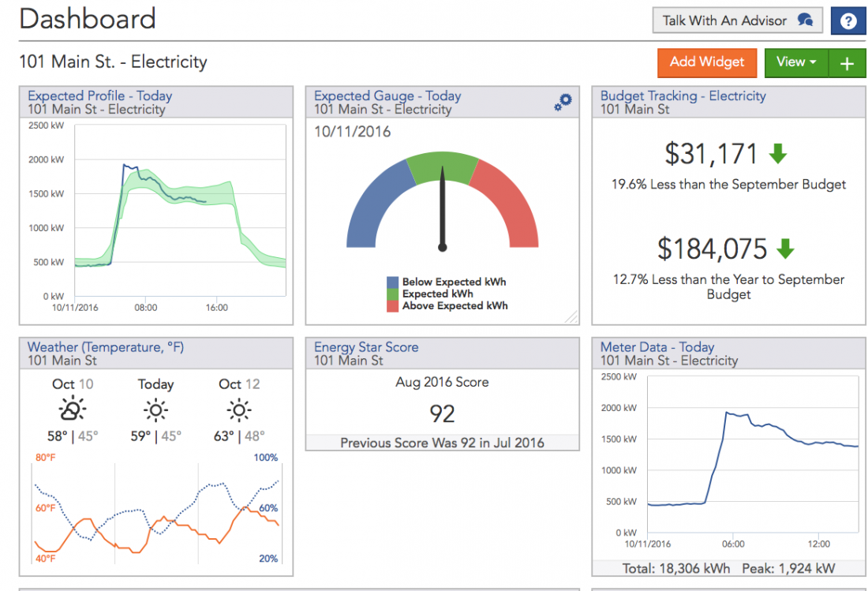Click the Expected Gauge widget resize handle
Viewport: 868px width, 591px height.
pyautogui.click(x=571, y=316)
